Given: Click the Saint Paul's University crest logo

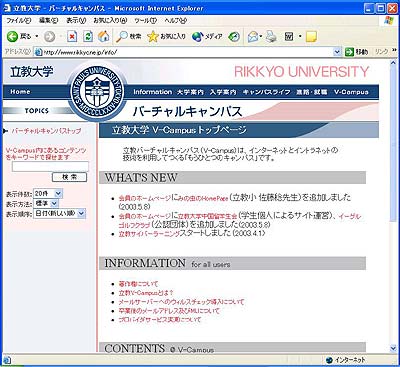Looking at the screenshot, I should coord(97,91).
